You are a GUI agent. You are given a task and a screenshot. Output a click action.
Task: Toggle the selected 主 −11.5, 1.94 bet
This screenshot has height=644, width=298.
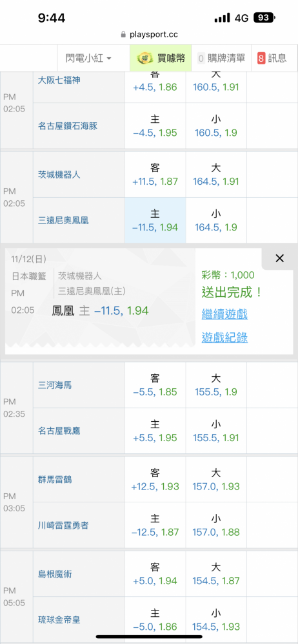[x=155, y=220]
